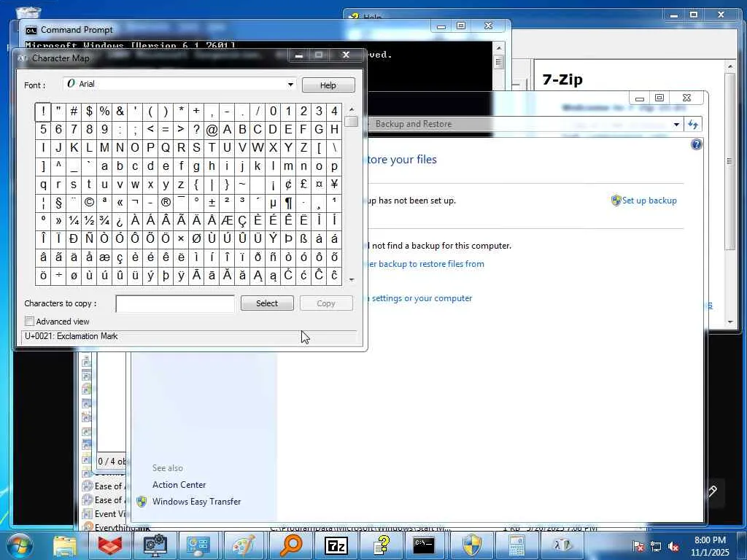Open the red fox-face taskbar app
Screen dimensions: 747x560
pyautogui.click(x=110, y=545)
